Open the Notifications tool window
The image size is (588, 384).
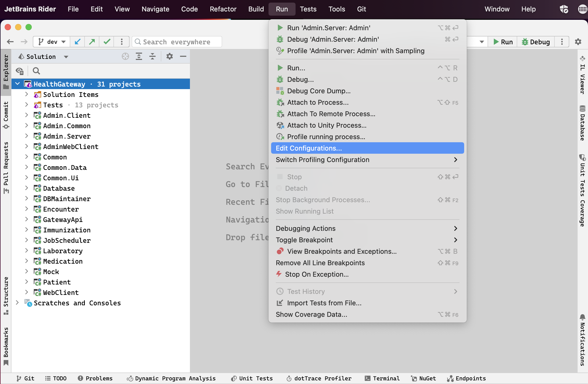tap(583, 340)
